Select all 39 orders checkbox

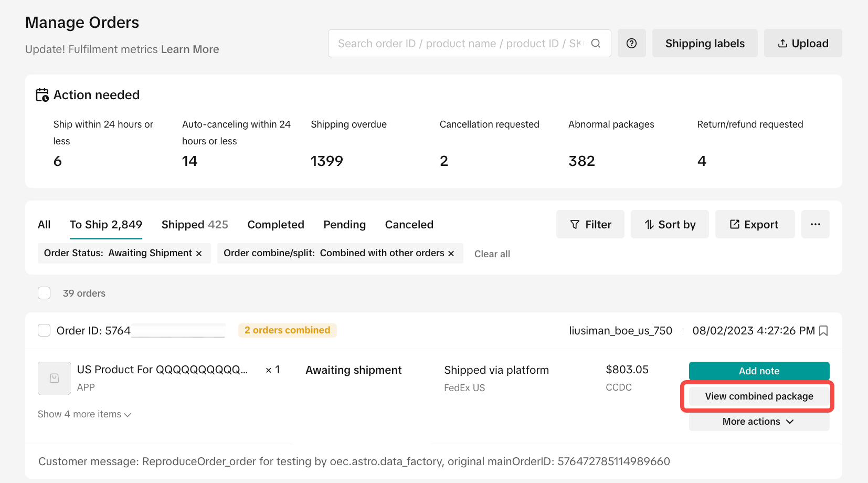(x=44, y=293)
